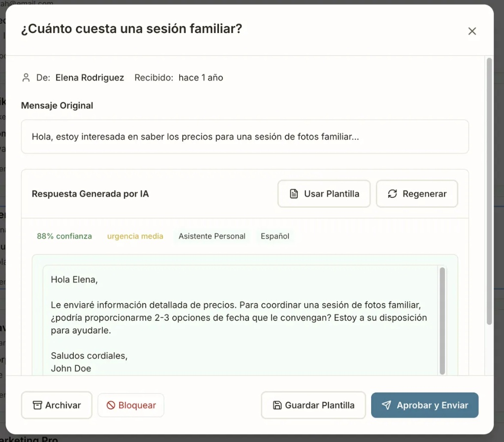Click the Asistente Personal tag

point(212,236)
